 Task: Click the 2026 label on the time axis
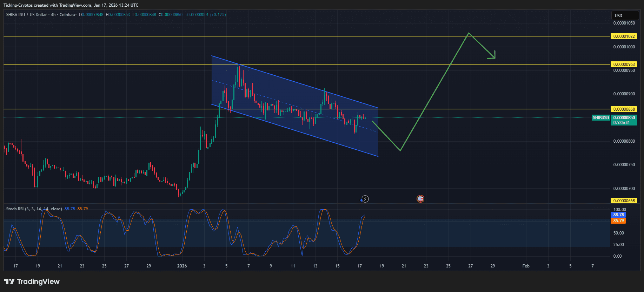[182, 266]
